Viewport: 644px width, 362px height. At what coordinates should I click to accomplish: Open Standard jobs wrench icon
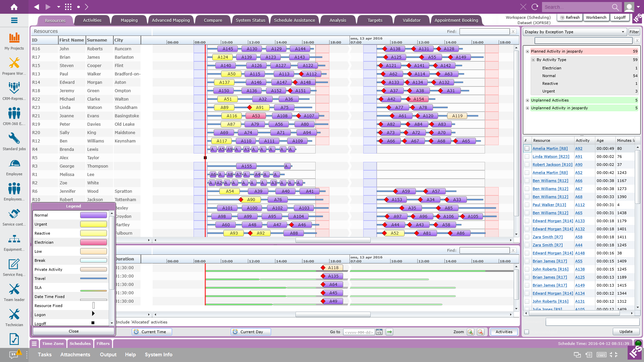14,138
